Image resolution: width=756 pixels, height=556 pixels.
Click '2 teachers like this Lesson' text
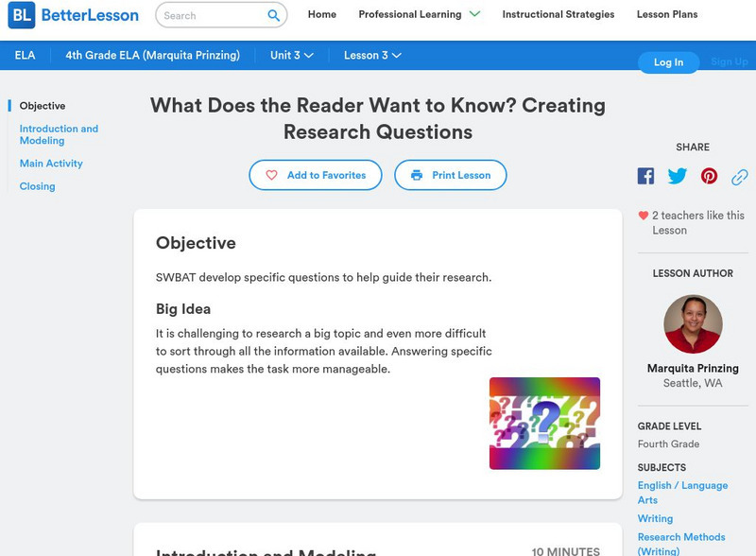(698, 222)
